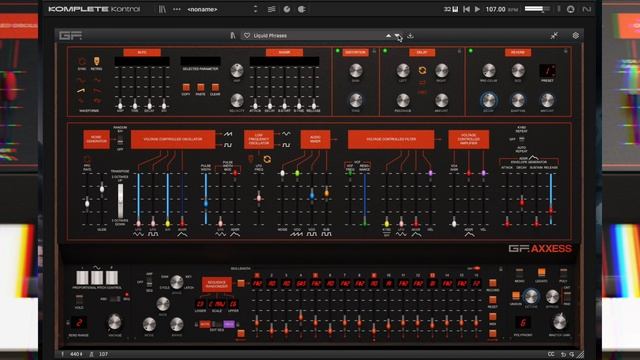The image size is (640, 360).
Task: Flip the Random S/H switch
Action: pyautogui.click(x=120, y=141)
